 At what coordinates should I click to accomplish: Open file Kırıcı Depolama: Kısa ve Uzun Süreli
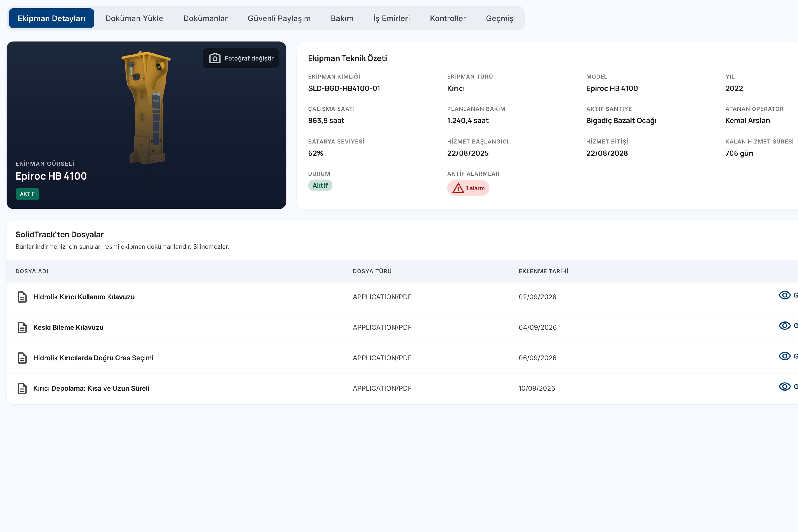[91, 389]
